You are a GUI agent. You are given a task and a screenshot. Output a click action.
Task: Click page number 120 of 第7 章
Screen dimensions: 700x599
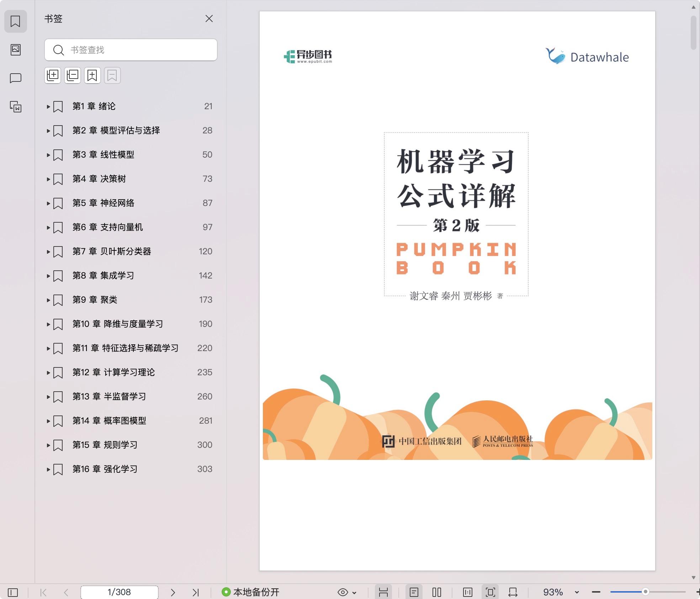pyautogui.click(x=205, y=251)
